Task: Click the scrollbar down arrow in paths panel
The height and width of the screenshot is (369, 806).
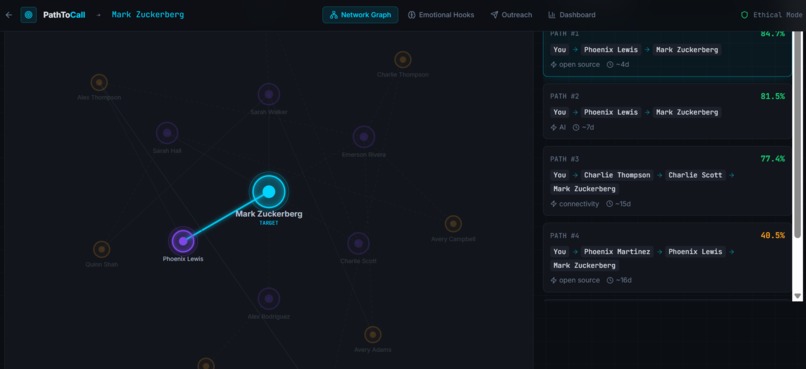Action: point(797,296)
